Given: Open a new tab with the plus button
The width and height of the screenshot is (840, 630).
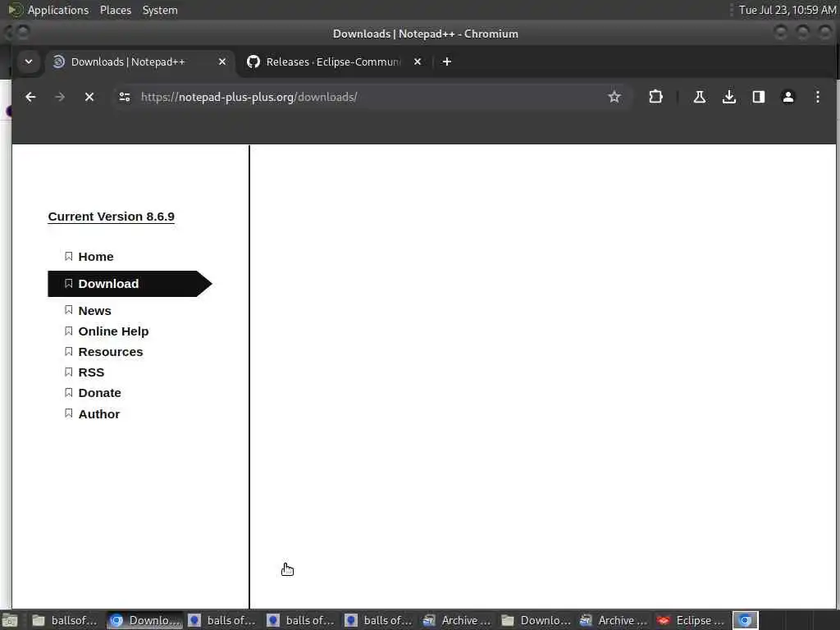Looking at the screenshot, I should pyautogui.click(x=447, y=62).
